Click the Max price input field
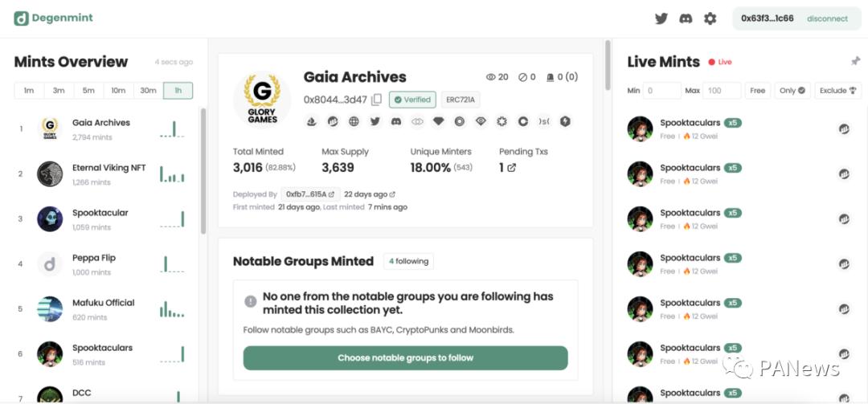 pyautogui.click(x=722, y=91)
